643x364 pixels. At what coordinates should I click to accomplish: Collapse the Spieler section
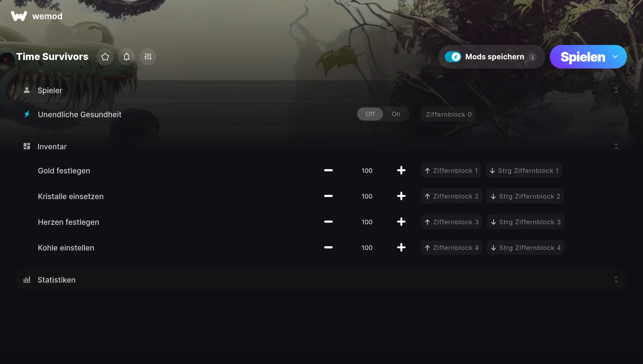(x=616, y=90)
